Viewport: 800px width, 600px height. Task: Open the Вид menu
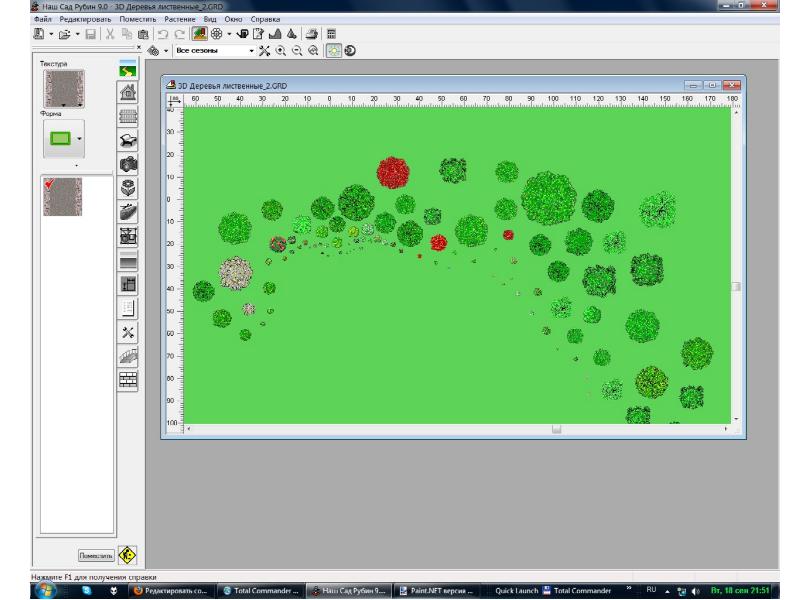click(210, 19)
